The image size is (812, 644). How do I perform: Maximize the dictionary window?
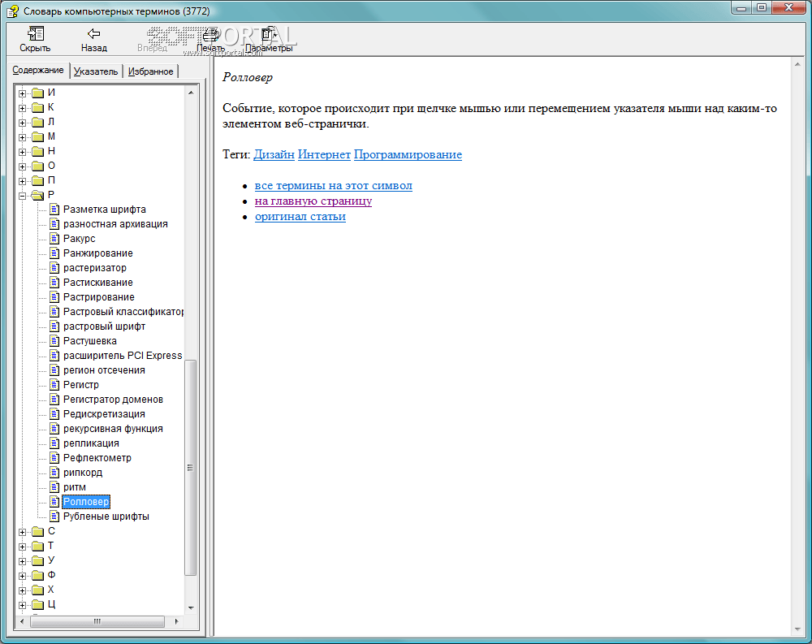pyautogui.click(x=762, y=7)
